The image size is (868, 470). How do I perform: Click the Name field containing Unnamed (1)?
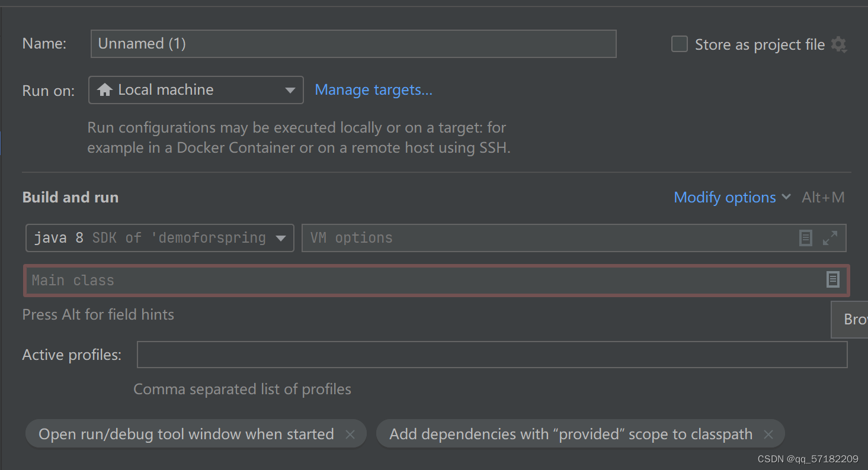(353, 43)
